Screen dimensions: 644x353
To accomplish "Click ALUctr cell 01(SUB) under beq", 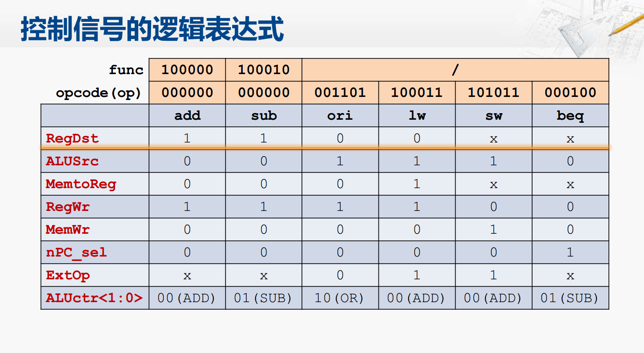I will coord(570,298).
